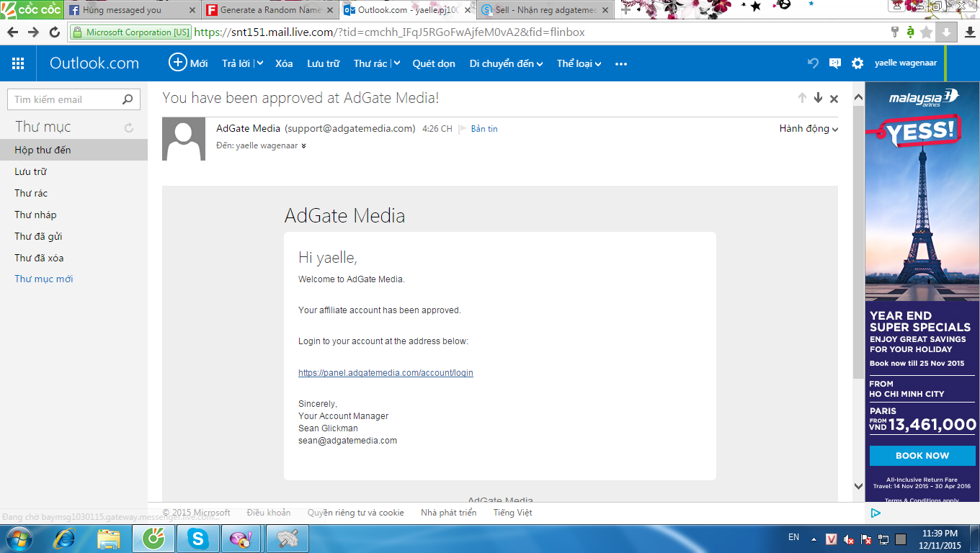The image size is (980, 553).
Task: Click the green Vietnamese typing icon
Action: [x=910, y=32]
